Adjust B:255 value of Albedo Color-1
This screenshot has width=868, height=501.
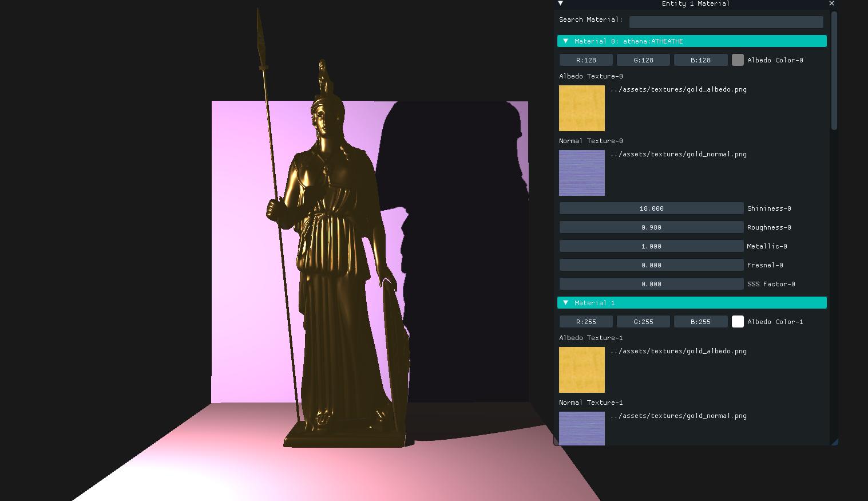[700, 322]
